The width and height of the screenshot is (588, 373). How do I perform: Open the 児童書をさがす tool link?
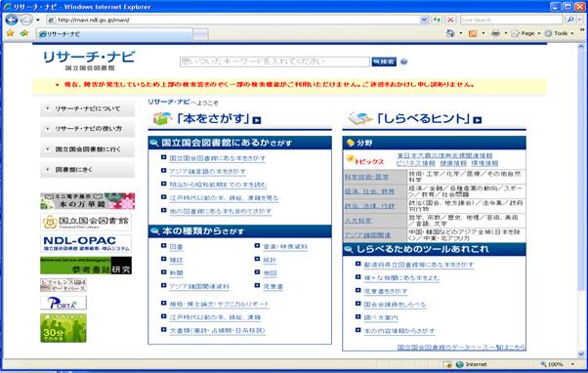386,291
